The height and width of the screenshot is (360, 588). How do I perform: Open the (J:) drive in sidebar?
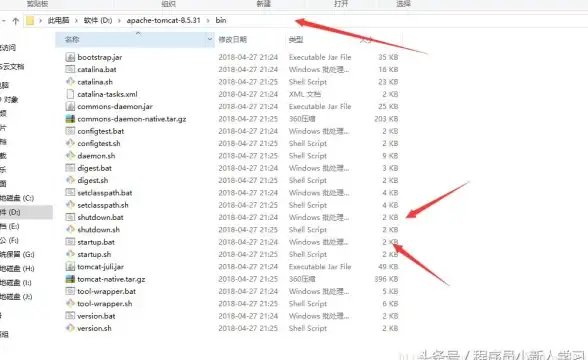pos(16,297)
